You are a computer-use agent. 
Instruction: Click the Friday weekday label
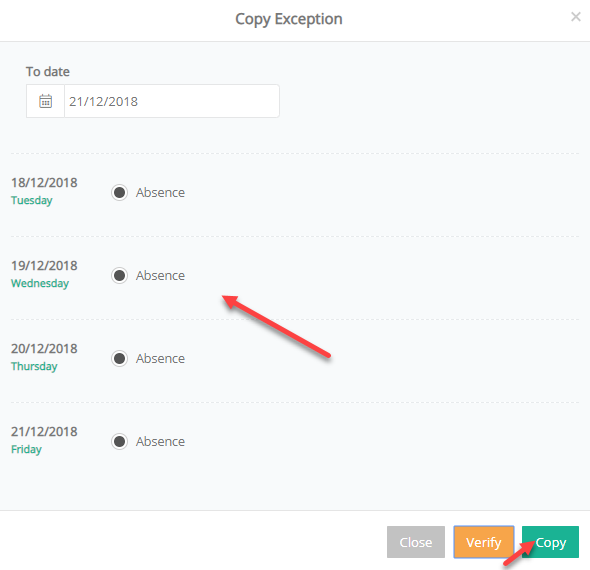pos(26,449)
